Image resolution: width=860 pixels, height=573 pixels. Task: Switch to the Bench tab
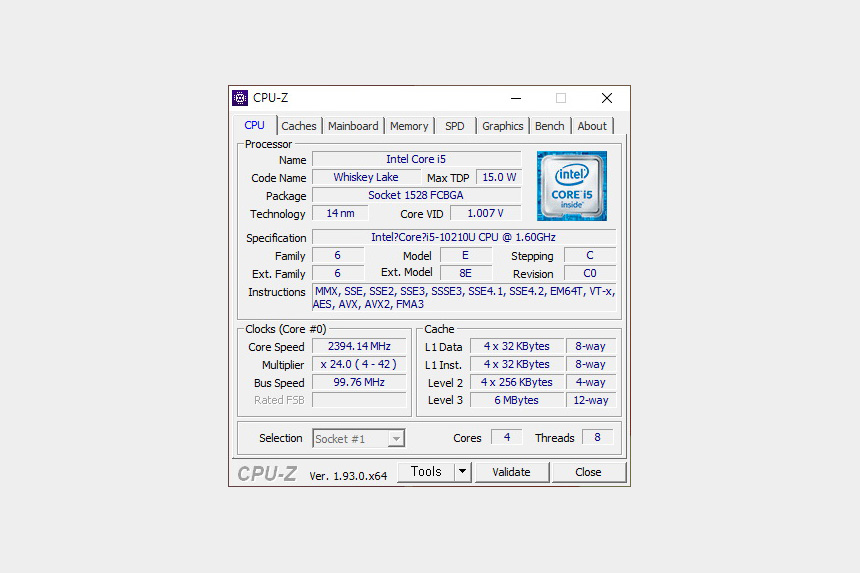click(x=550, y=126)
